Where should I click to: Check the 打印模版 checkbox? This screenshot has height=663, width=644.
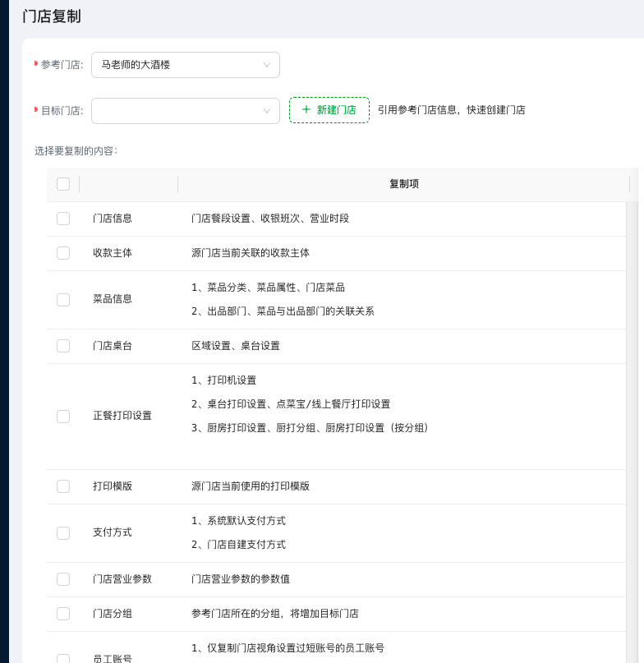(x=63, y=486)
